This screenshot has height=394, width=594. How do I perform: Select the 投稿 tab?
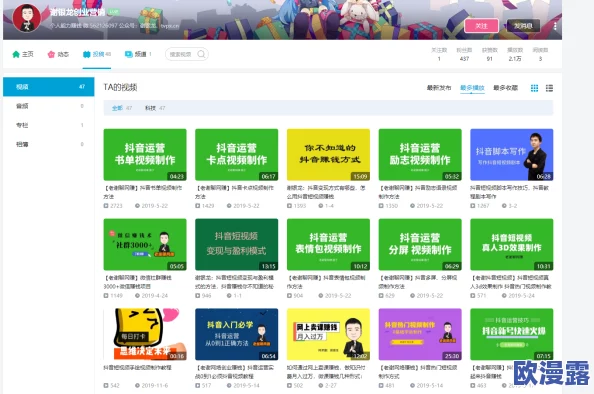tap(97, 54)
